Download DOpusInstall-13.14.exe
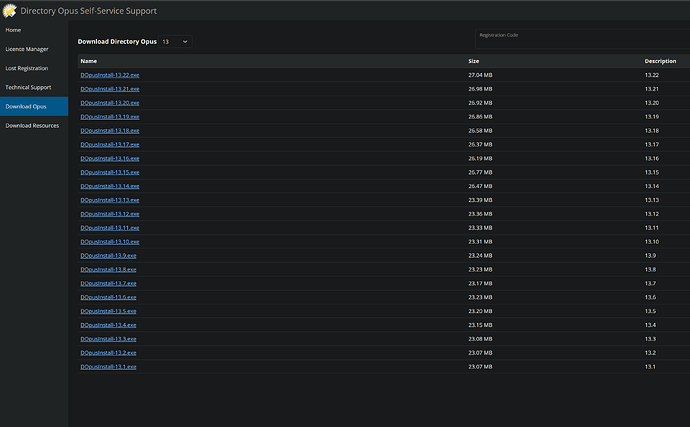This screenshot has height=427, width=690. (x=110, y=186)
